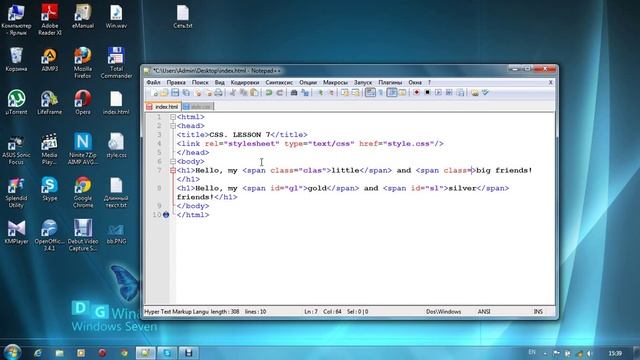Click the Redo arrow toolbar icon
Viewport: 640px width, 360px height.
tap(280, 93)
